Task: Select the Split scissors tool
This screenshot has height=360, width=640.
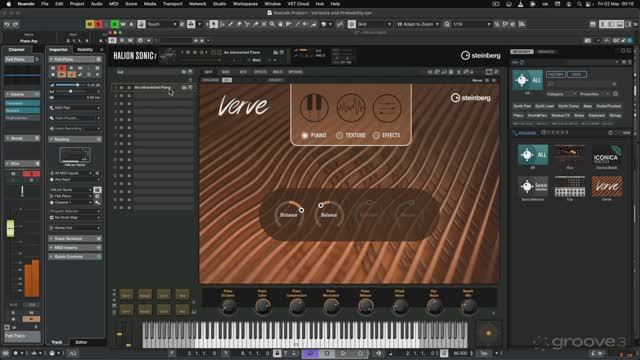Action: (247, 24)
